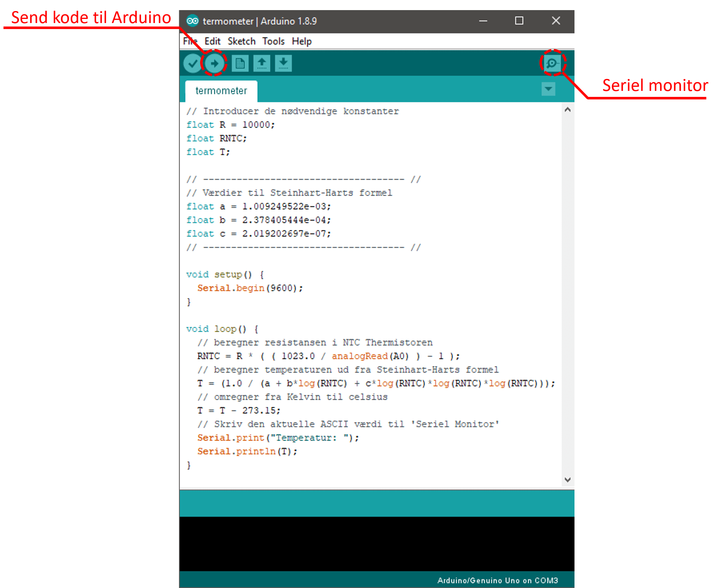The width and height of the screenshot is (720, 588).
Task: Click the Arduino logo in title bar
Action: 192,21
